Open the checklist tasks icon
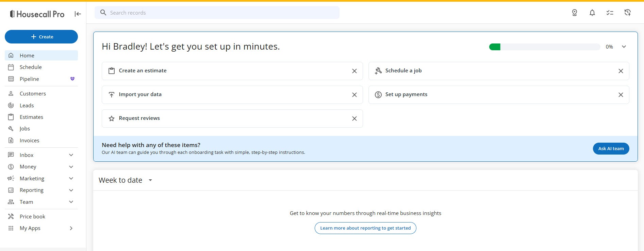Image resolution: width=644 pixels, height=251 pixels. 610,13
